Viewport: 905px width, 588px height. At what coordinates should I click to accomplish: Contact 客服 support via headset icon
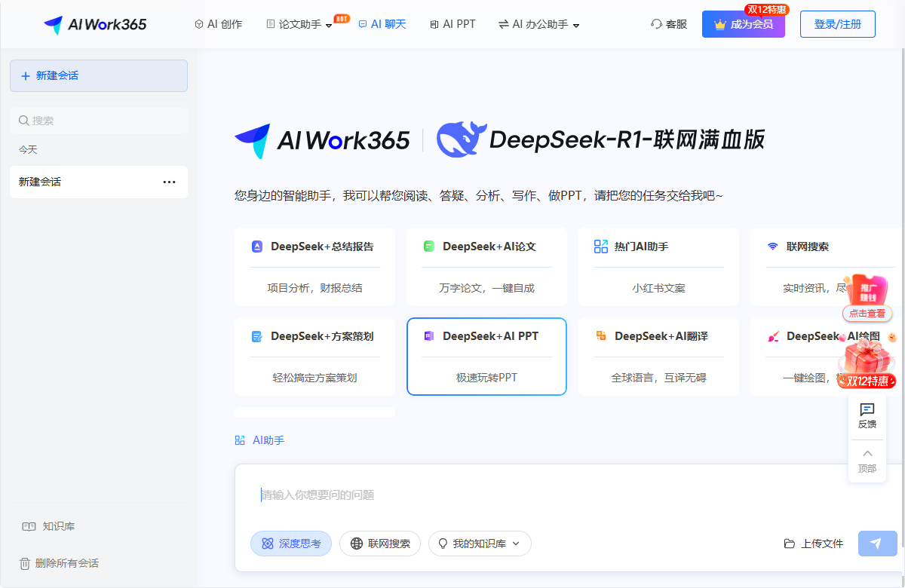[669, 24]
